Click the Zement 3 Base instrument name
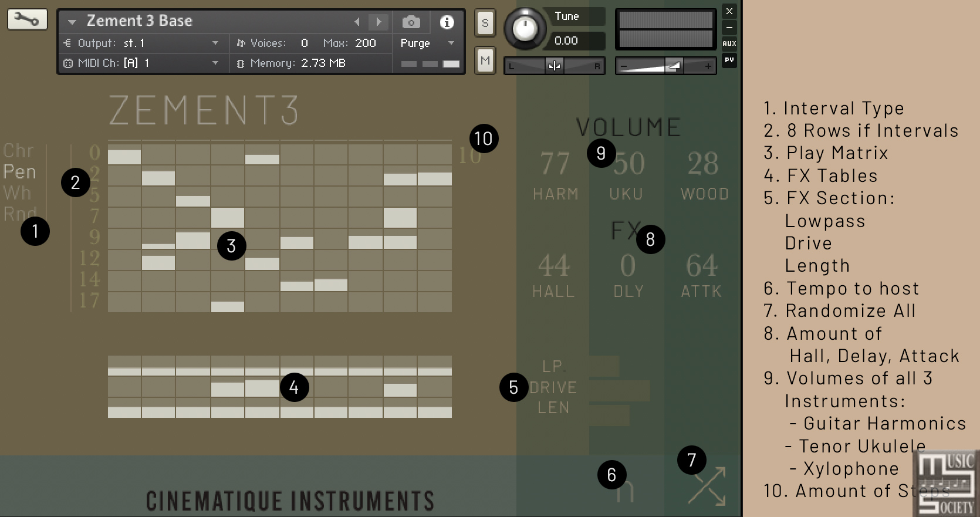Screen dimensions: 980x517 coord(140,21)
